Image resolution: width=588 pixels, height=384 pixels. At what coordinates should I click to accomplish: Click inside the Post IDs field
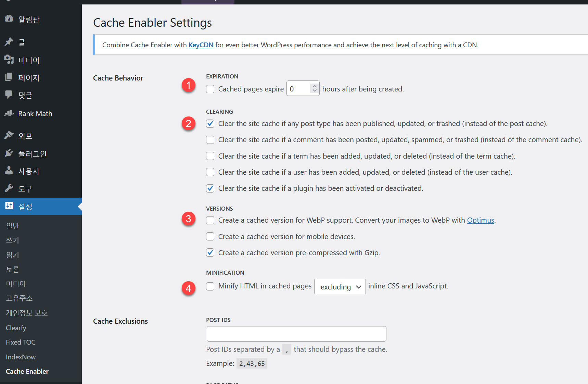[x=296, y=333]
